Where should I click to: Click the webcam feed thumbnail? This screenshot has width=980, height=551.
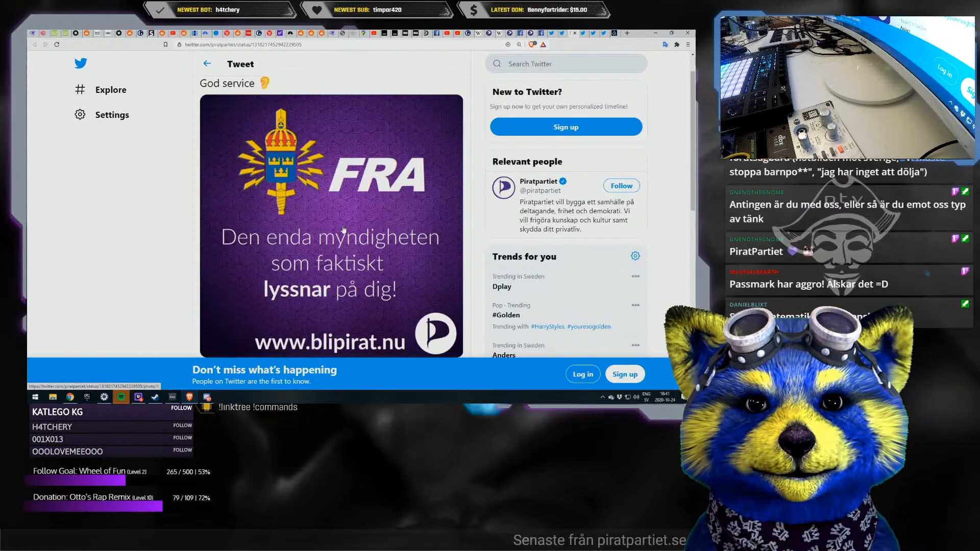(x=847, y=87)
